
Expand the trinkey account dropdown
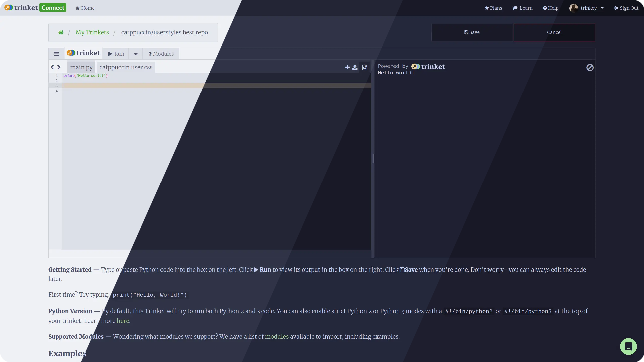coord(602,8)
